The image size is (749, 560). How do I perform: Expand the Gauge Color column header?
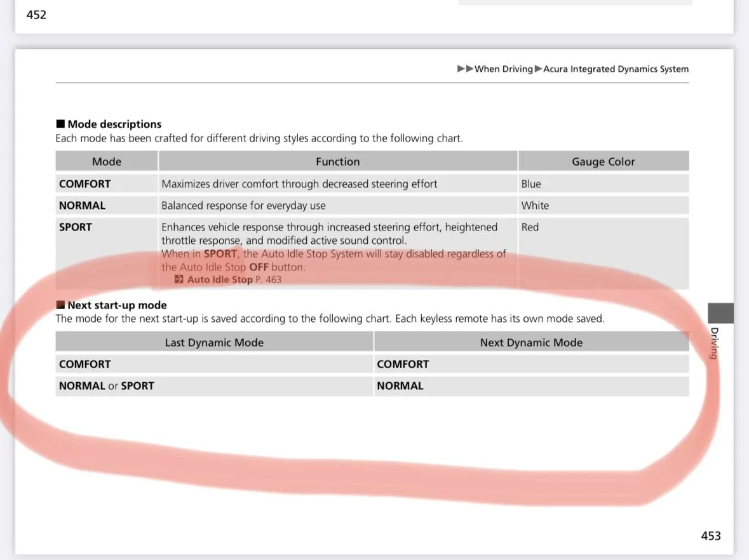(603, 161)
